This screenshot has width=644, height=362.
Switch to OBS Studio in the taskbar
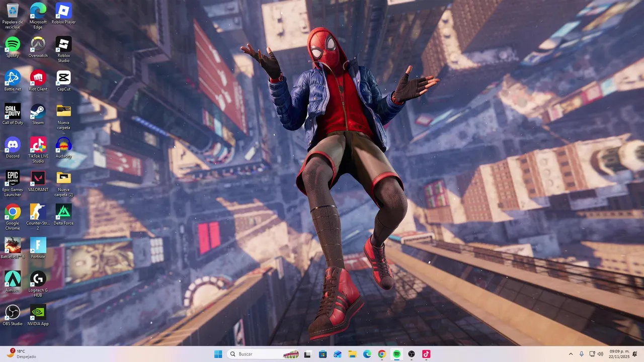[412, 354]
